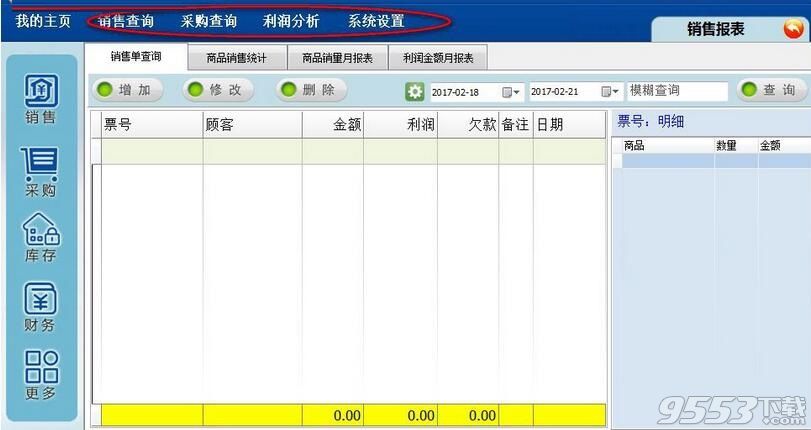Click 金额 column header in detail panel
This screenshot has width=811, height=430.
pyautogui.click(x=784, y=146)
